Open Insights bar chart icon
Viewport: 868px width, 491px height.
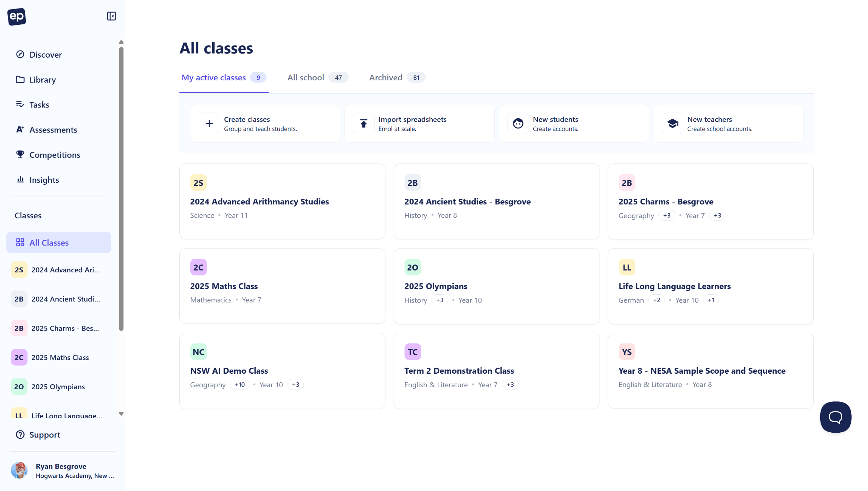pos(20,179)
